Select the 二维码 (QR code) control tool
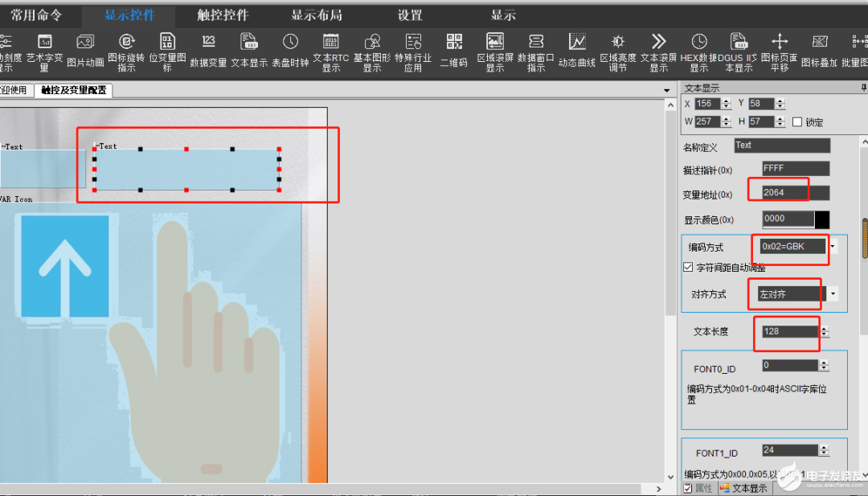This screenshot has width=868, height=496. point(453,50)
